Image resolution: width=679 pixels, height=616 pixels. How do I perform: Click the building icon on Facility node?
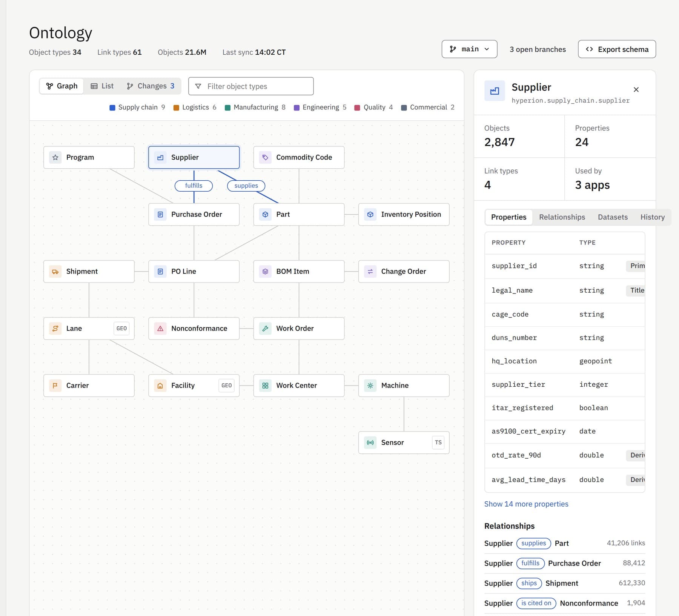pos(160,386)
